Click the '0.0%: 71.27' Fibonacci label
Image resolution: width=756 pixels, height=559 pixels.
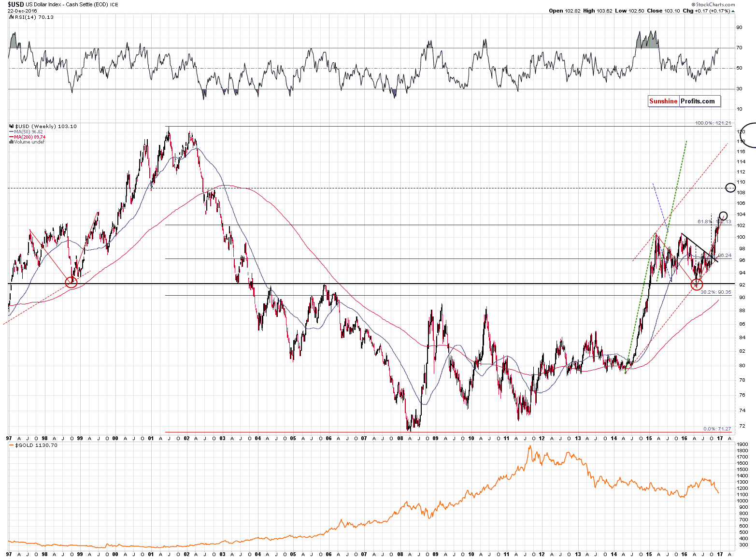coord(717,429)
